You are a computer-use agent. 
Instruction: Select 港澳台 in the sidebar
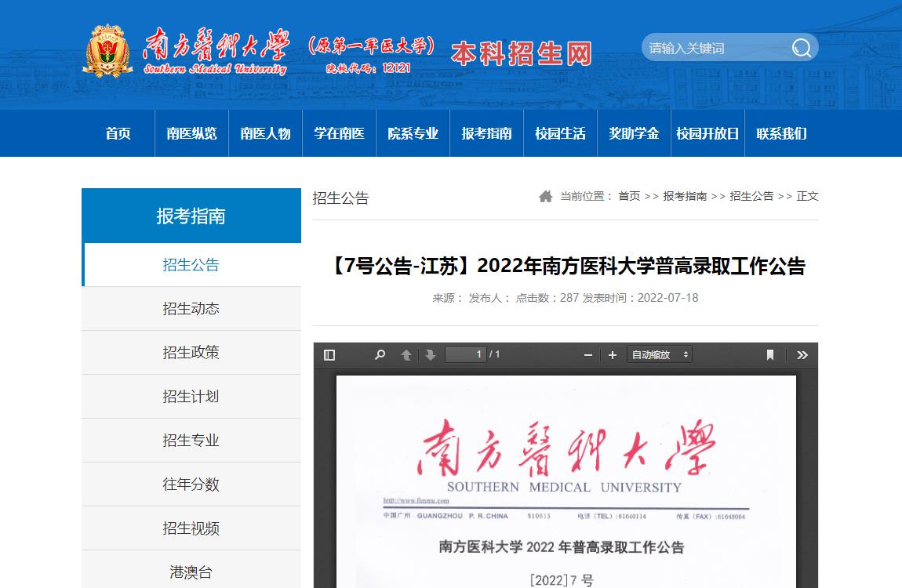(x=191, y=572)
